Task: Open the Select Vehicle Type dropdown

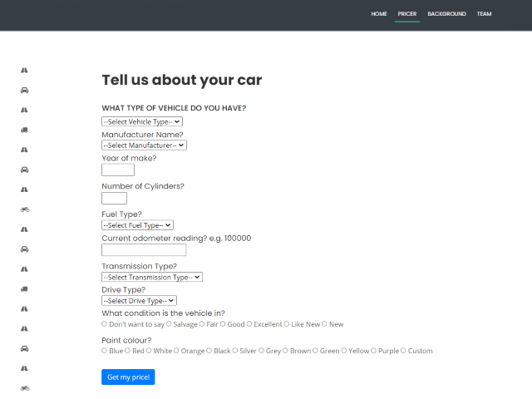Action: [x=142, y=121]
